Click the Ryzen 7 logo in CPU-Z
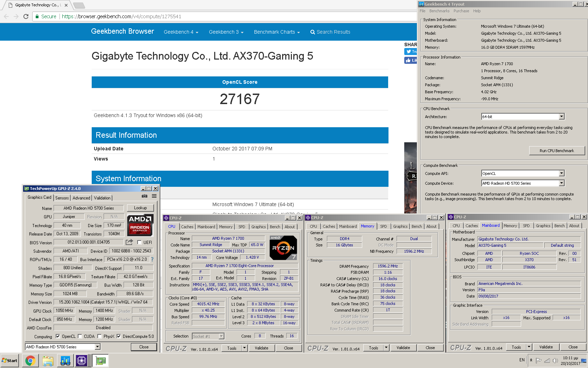 coord(283,247)
